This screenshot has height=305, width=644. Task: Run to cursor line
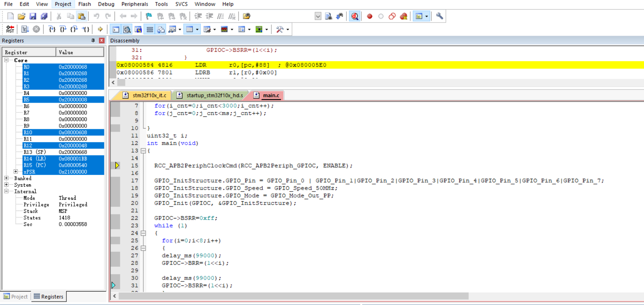pyautogui.click(x=86, y=29)
